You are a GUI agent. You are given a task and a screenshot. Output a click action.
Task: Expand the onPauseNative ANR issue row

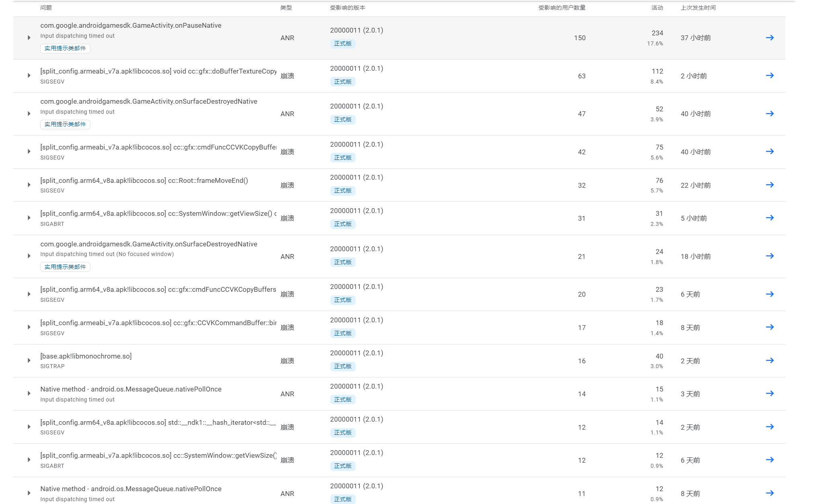pos(29,38)
